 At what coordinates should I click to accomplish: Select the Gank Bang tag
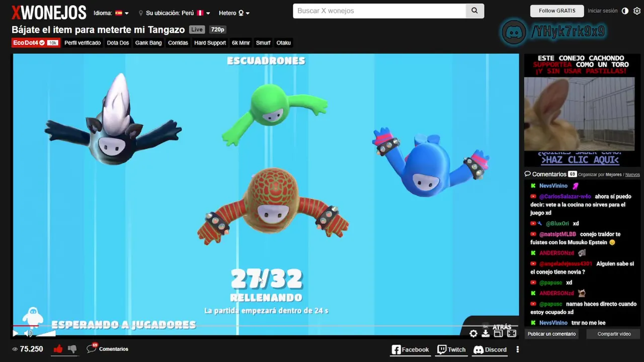tap(148, 43)
